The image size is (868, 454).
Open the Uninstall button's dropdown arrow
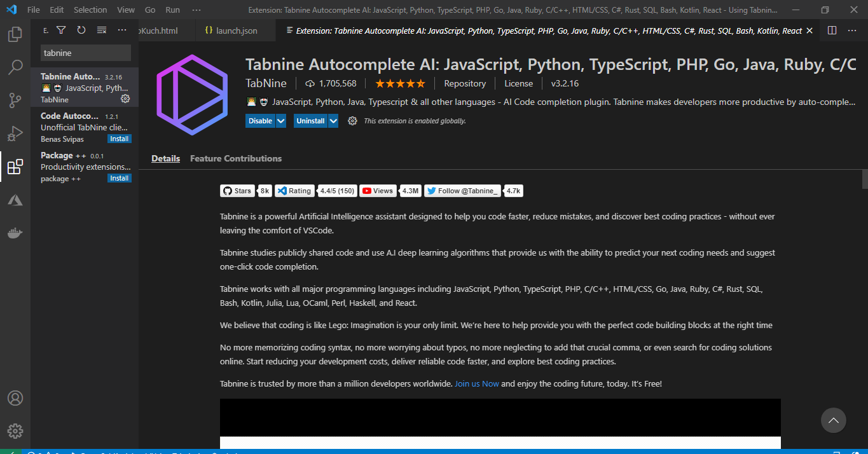[333, 120]
